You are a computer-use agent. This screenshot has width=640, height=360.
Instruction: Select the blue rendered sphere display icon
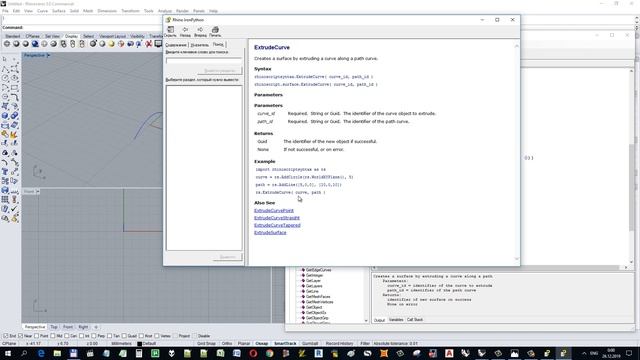tap(35, 44)
